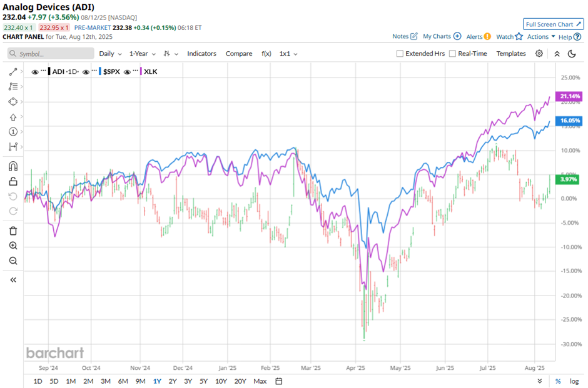Toggle visibility of XLK series
Viewport: 588px width, 388px height.
(x=127, y=71)
